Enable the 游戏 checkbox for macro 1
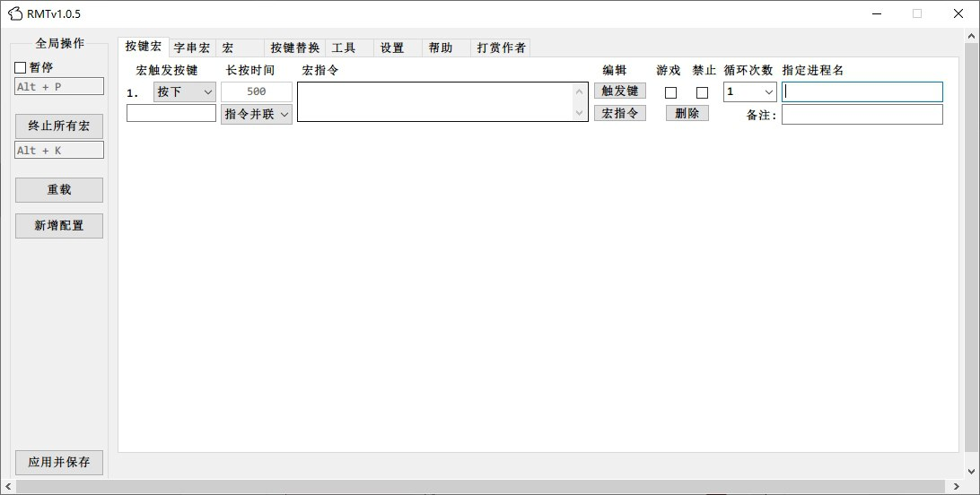 point(670,92)
